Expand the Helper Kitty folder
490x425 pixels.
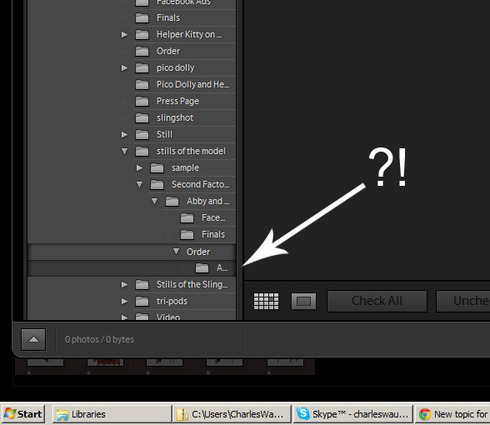[124, 34]
